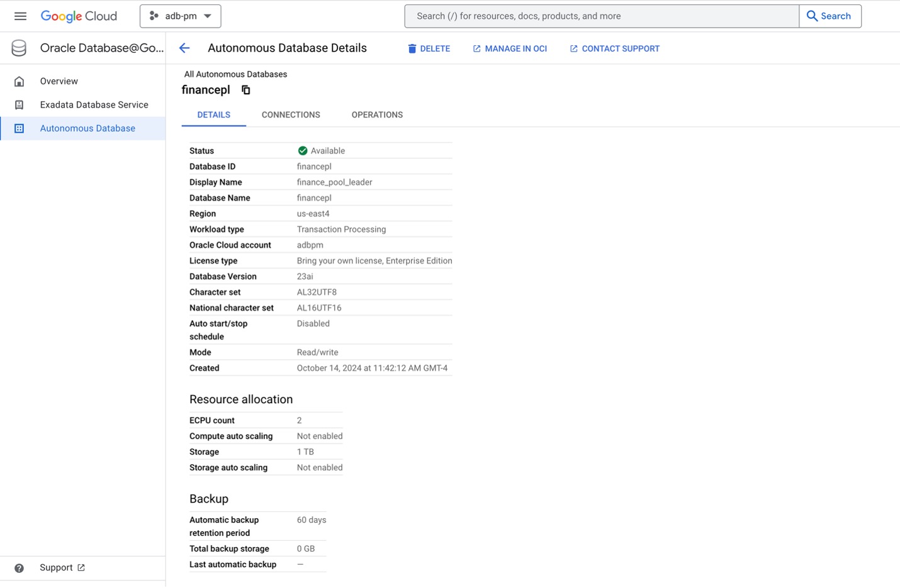Screen dimensions: 900x588
Task: Switch to the CONNECTIONS tab
Action: click(x=291, y=114)
